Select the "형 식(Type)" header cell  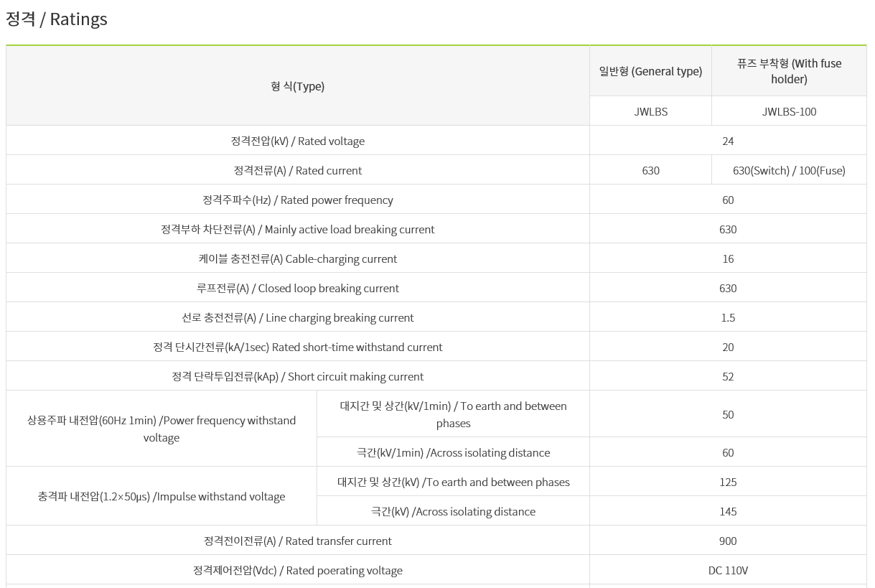point(297,86)
